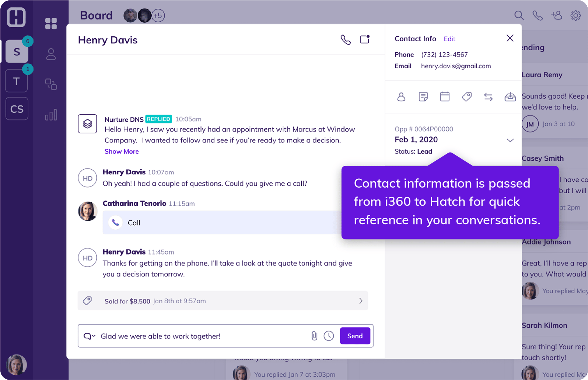Switch to the S workspace
The height and width of the screenshot is (380, 588).
17,52
